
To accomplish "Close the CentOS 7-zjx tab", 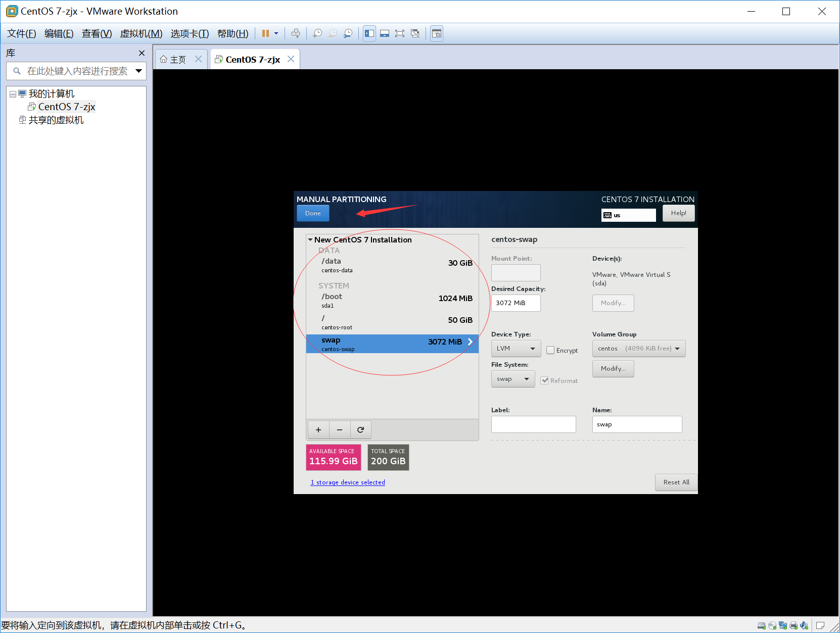I will point(291,59).
